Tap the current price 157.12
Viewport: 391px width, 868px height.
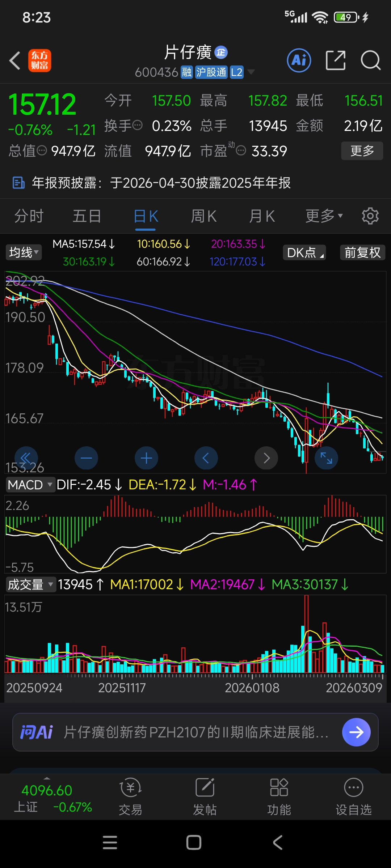tap(42, 105)
